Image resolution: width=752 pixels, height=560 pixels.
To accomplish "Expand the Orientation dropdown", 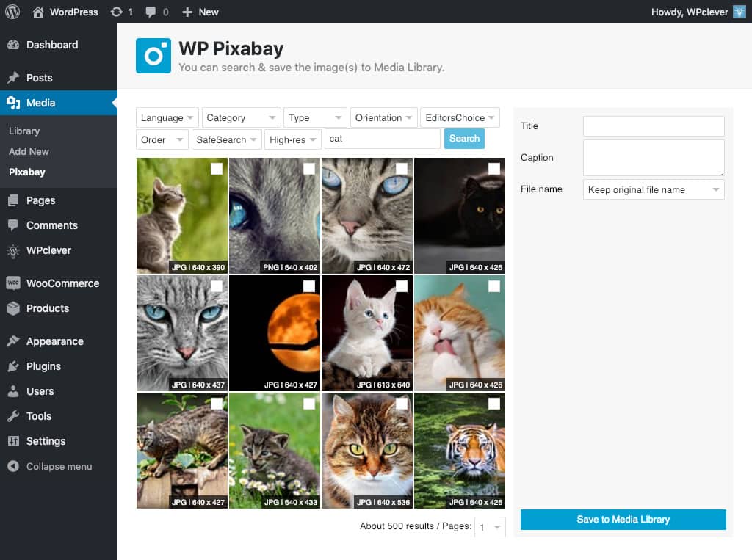I will [x=383, y=117].
